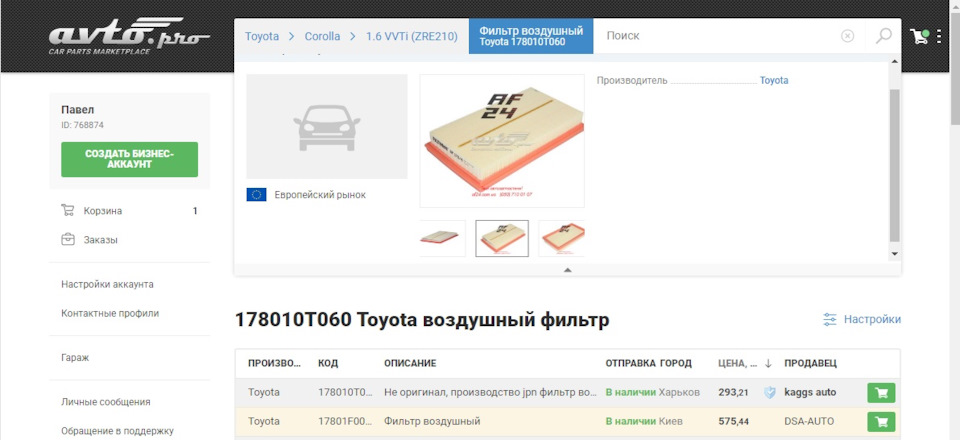960x440 pixels.
Task: Click the cart count 1 in the sidebar
Action: tap(195, 211)
